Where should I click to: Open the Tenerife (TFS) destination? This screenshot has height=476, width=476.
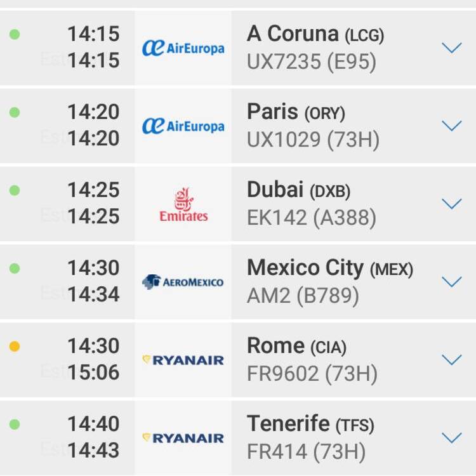click(x=310, y=424)
